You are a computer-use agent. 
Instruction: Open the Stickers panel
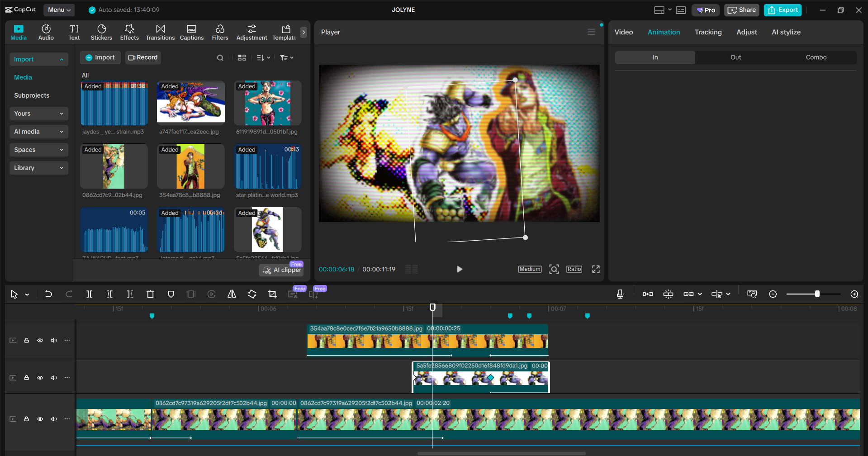click(101, 32)
